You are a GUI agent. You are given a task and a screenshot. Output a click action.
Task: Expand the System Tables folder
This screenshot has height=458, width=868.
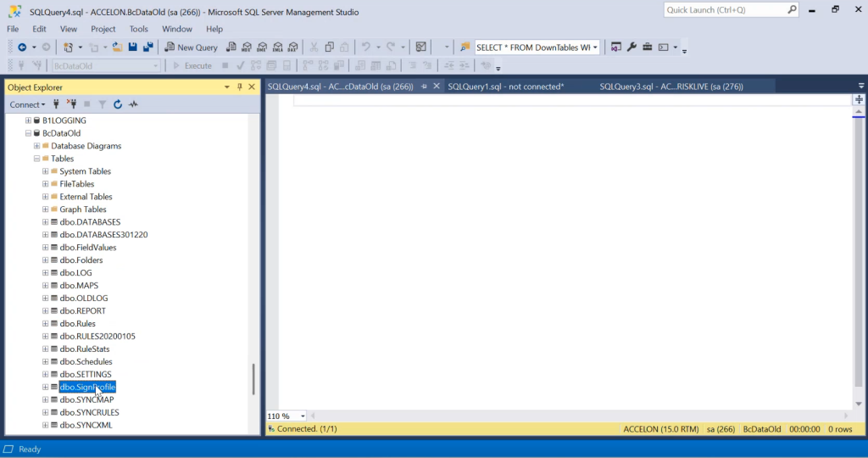(x=46, y=171)
